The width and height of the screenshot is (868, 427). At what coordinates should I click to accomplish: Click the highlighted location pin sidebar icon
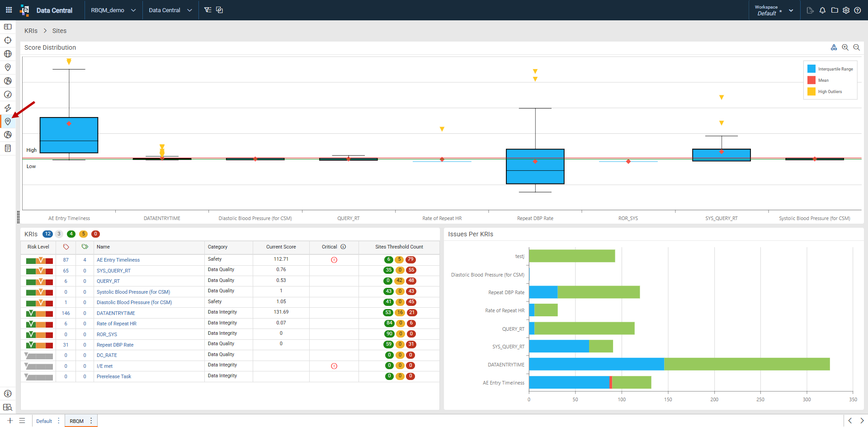pyautogui.click(x=8, y=122)
